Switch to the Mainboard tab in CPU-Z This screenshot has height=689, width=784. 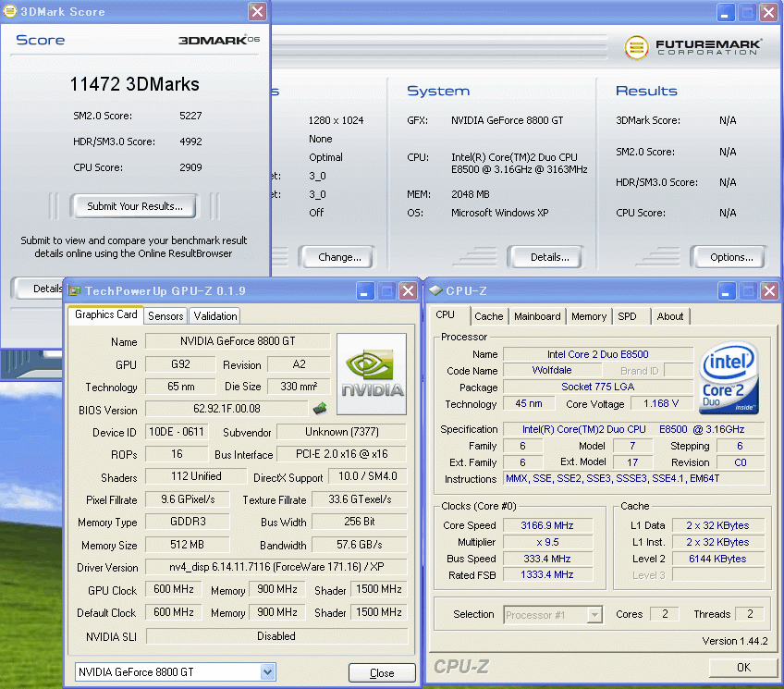click(537, 316)
